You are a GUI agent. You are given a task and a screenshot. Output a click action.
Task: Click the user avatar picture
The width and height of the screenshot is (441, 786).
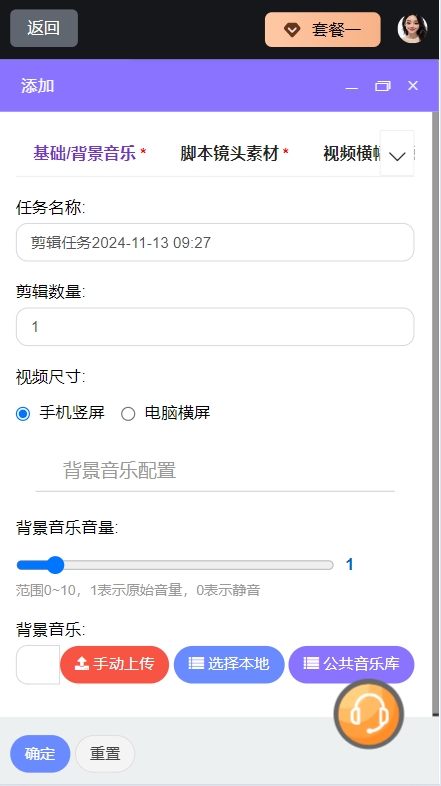coord(412,29)
